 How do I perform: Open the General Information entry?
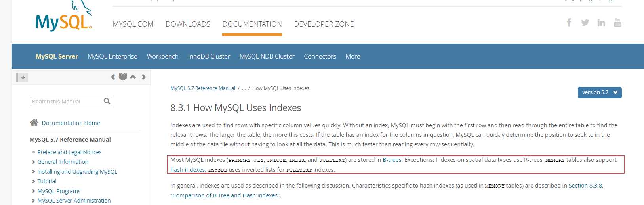(x=63, y=162)
